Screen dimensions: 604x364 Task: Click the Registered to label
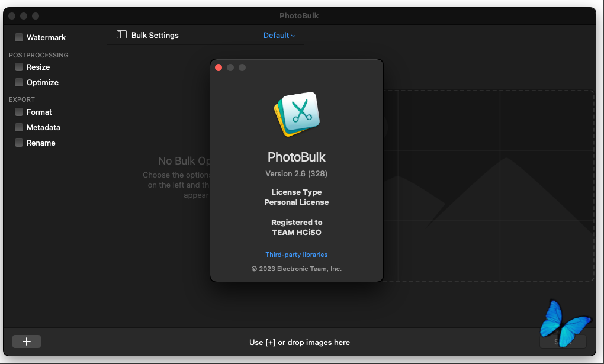tap(297, 223)
